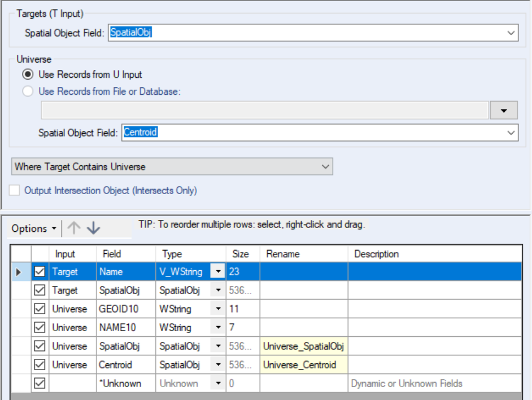Viewport: 532px width, 400px height.
Task: Uncheck the Universe Centroid field checkbox
Action: pyautogui.click(x=40, y=365)
